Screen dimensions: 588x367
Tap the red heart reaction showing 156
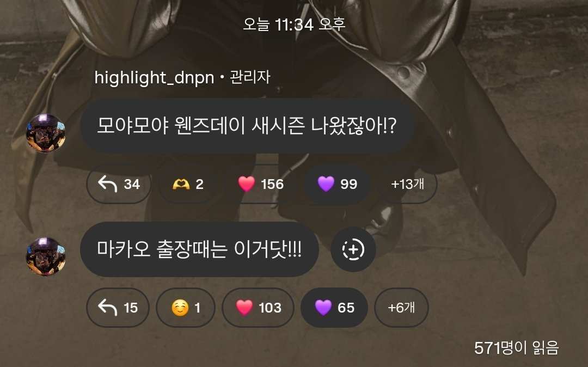click(x=261, y=184)
